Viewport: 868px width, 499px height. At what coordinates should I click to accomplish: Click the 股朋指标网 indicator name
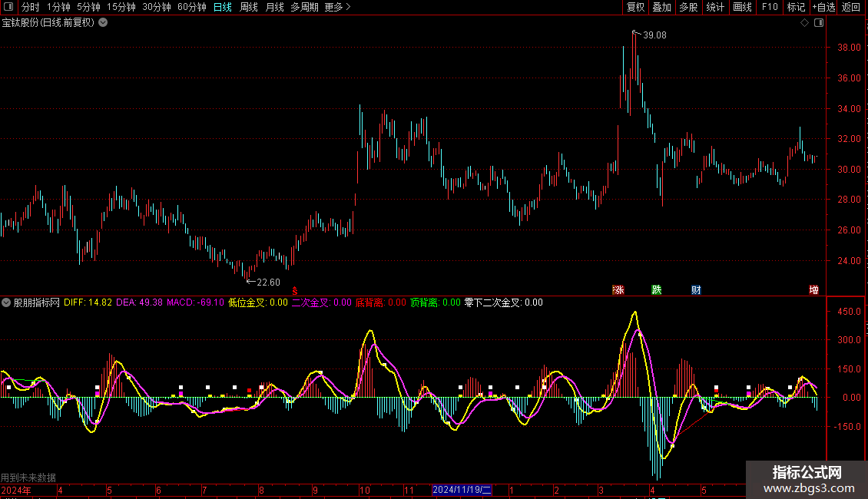pos(37,302)
